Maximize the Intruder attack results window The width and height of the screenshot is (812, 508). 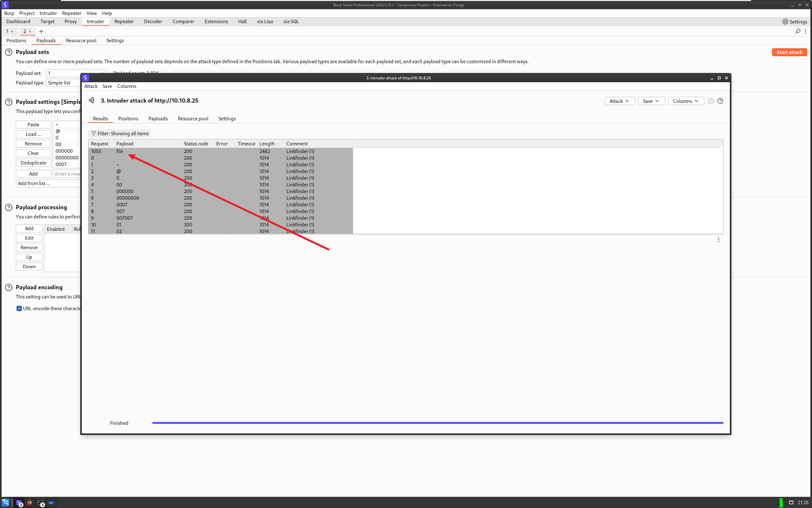719,78
